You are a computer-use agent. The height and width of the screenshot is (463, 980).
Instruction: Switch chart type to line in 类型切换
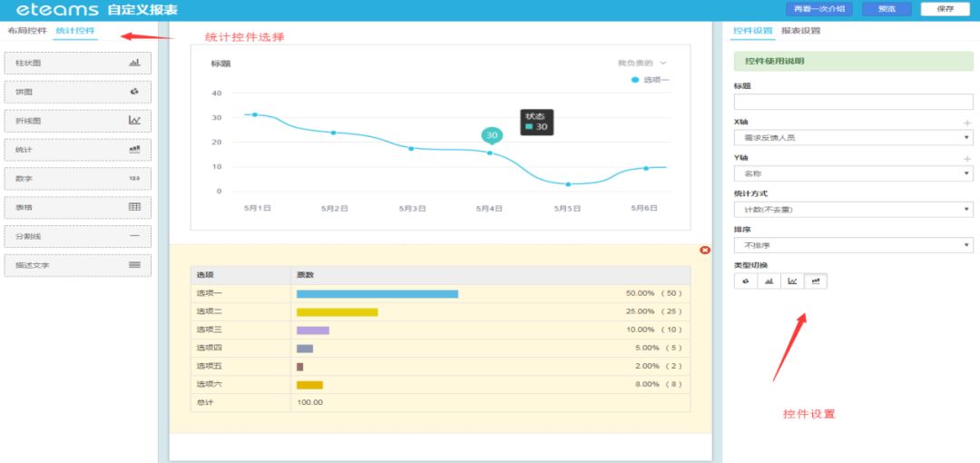tap(792, 281)
